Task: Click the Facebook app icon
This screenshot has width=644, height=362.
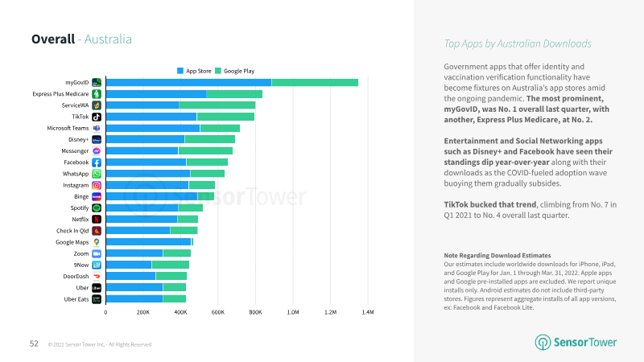Action: 97,162
